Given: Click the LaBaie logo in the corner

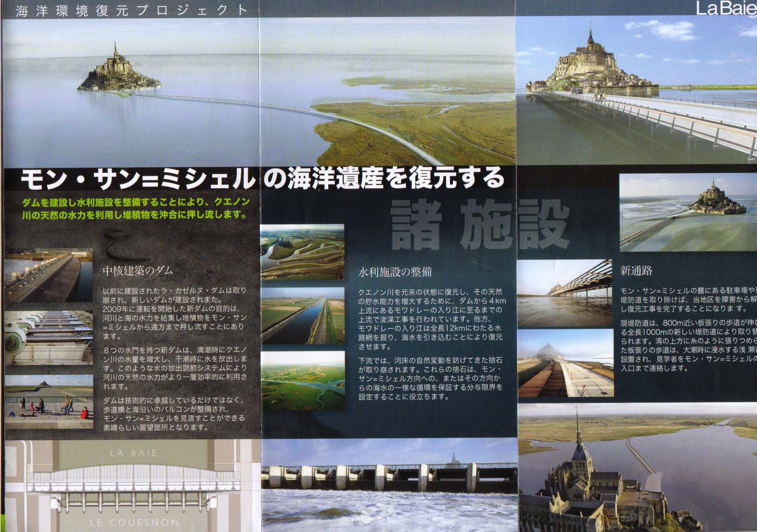Looking at the screenshot, I should coord(725,9).
